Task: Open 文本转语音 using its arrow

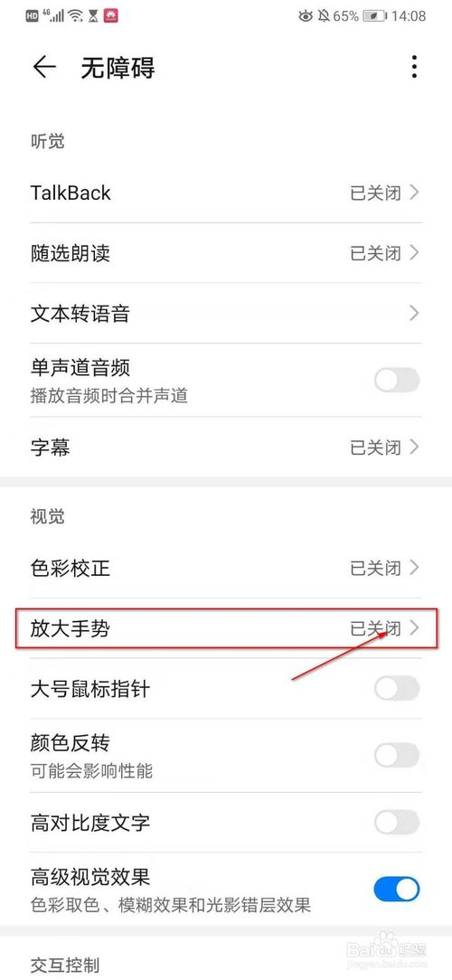Action: click(x=414, y=313)
